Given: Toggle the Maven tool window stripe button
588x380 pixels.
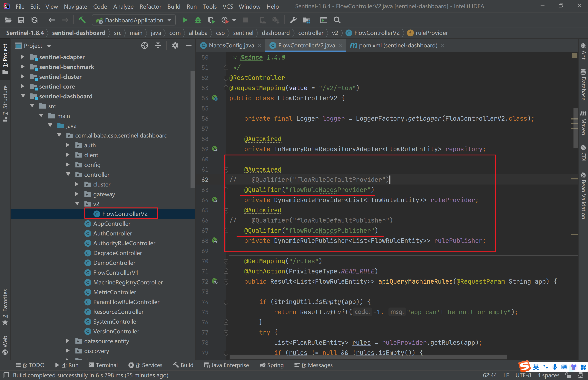Looking at the screenshot, I should tap(583, 123).
